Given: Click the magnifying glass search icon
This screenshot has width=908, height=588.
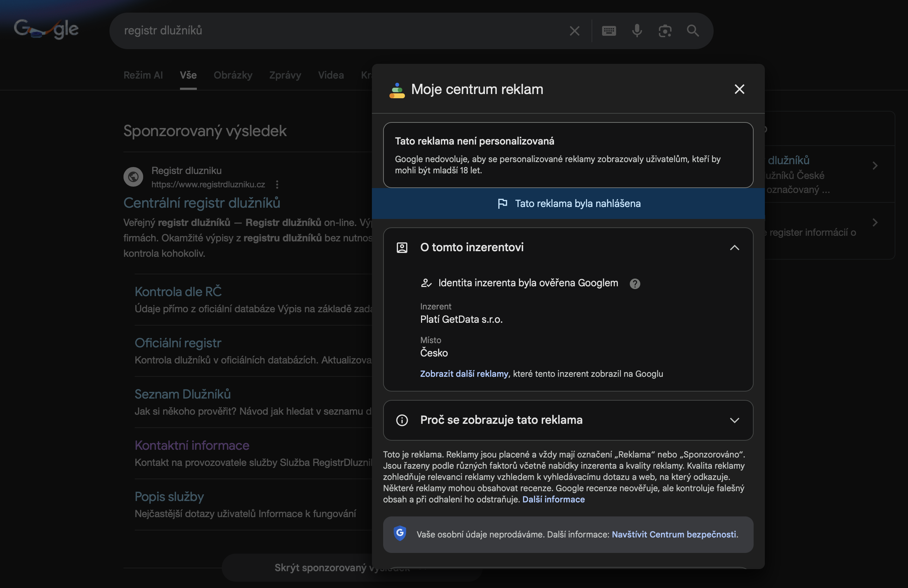Looking at the screenshot, I should tap(693, 31).
